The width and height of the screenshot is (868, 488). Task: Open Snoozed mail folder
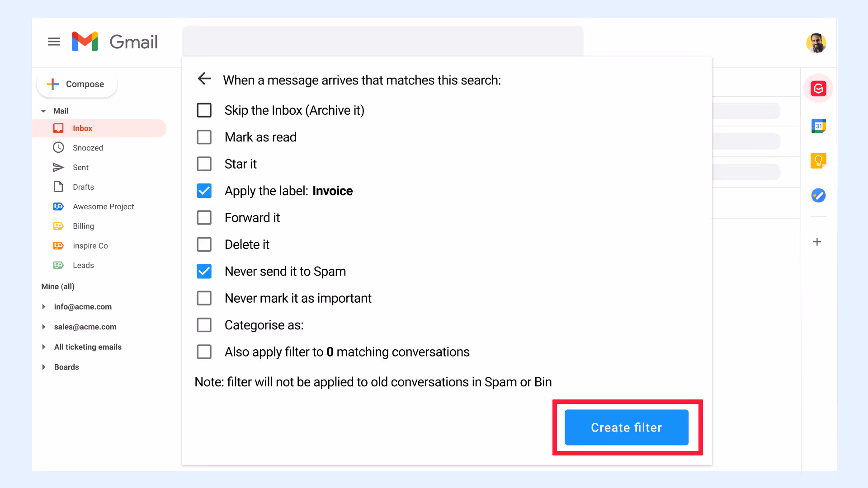[88, 148]
